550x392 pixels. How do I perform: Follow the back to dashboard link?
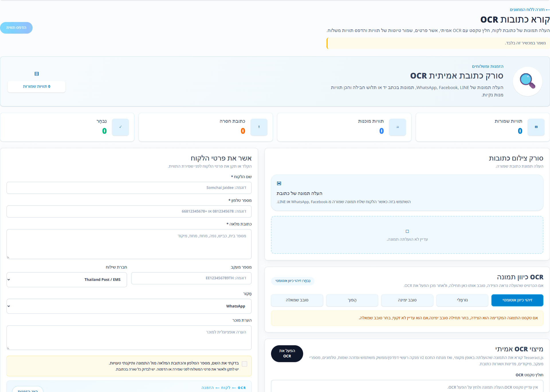pyautogui.click(x=530, y=9)
